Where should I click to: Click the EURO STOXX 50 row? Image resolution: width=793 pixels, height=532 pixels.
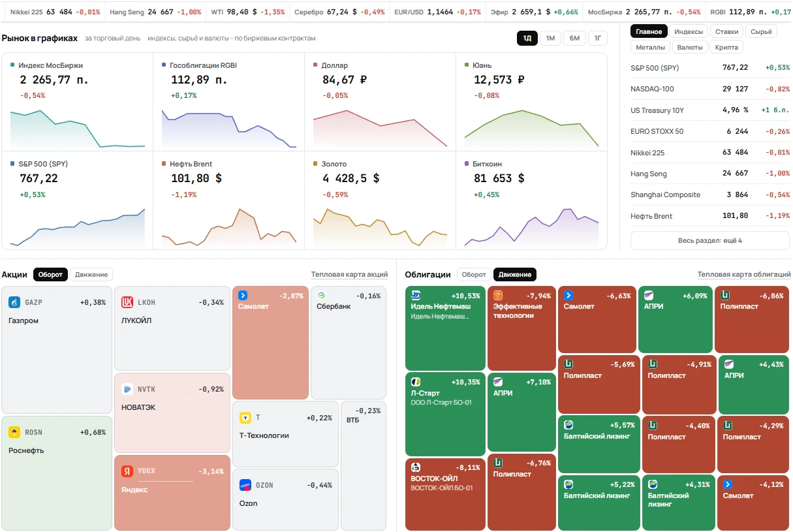tap(710, 131)
